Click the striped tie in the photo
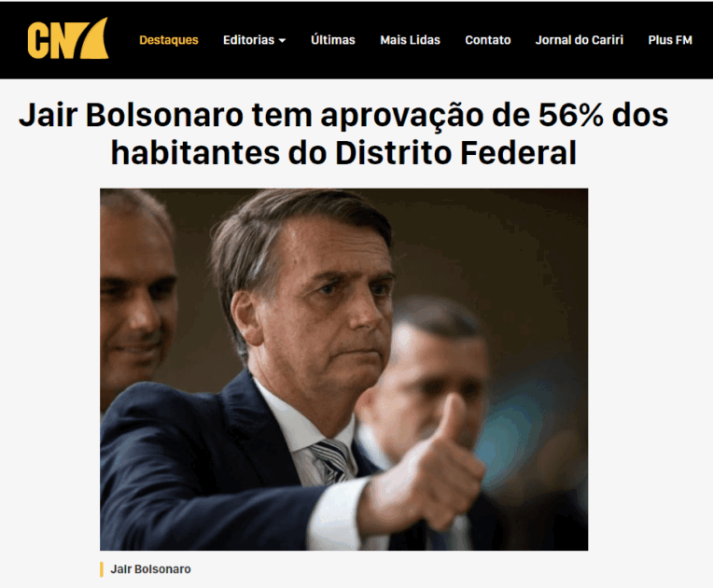The width and height of the screenshot is (713, 588). 332,459
